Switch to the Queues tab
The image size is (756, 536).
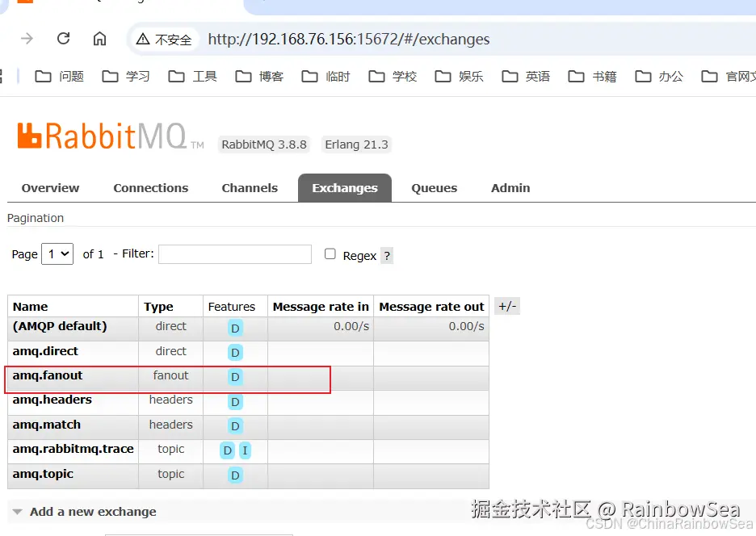pyautogui.click(x=434, y=188)
